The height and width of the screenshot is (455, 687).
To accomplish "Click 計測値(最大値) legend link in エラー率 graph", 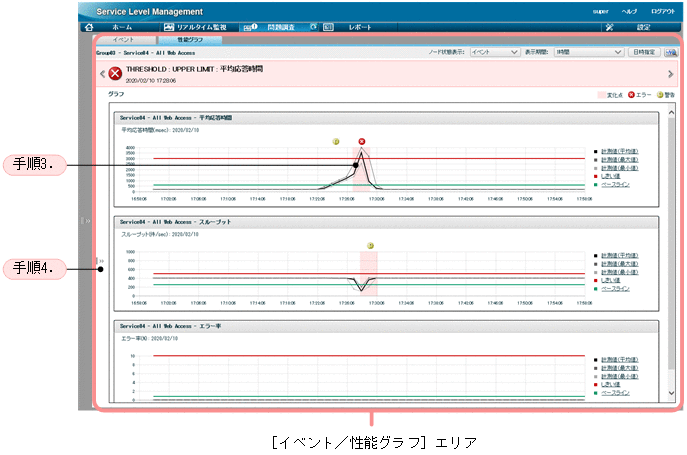I will tap(620, 368).
